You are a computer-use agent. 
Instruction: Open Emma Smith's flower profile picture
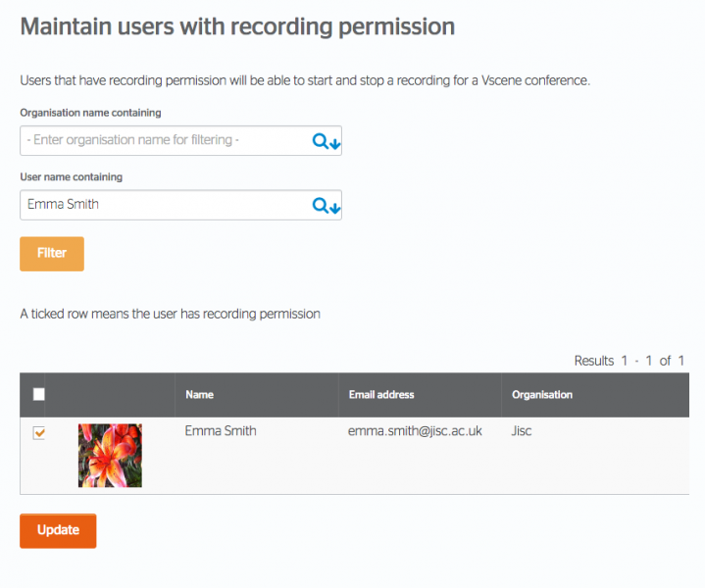pos(110,456)
